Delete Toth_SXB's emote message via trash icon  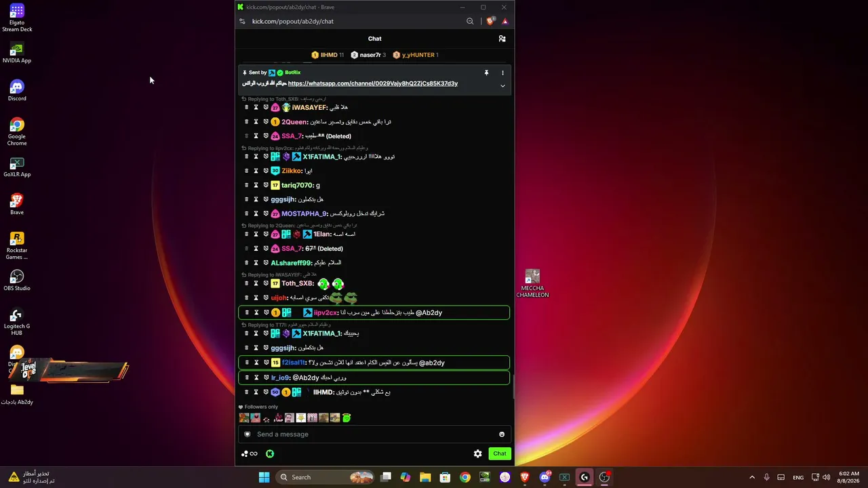point(246,284)
